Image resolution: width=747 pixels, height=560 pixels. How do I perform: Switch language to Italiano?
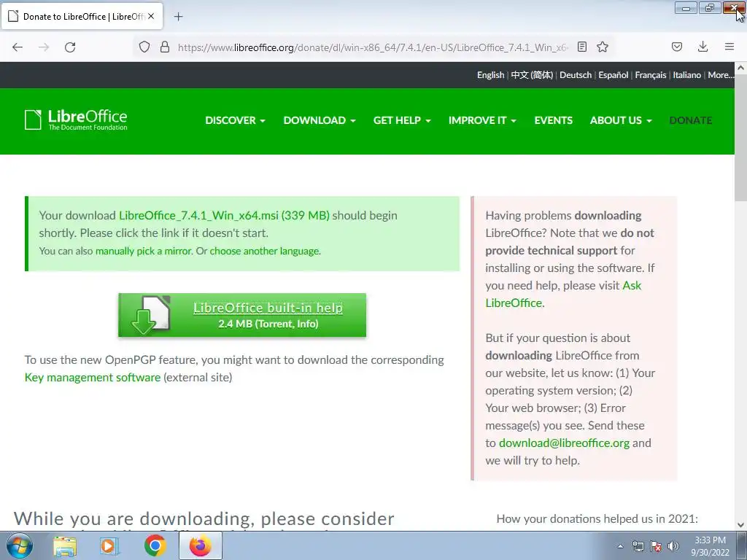pos(686,75)
